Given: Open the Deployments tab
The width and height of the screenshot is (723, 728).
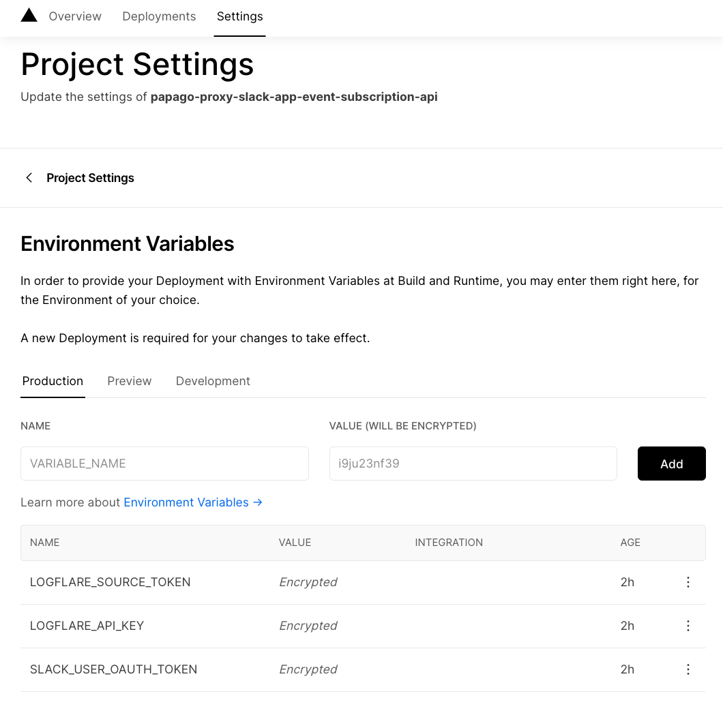Looking at the screenshot, I should [x=159, y=16].
